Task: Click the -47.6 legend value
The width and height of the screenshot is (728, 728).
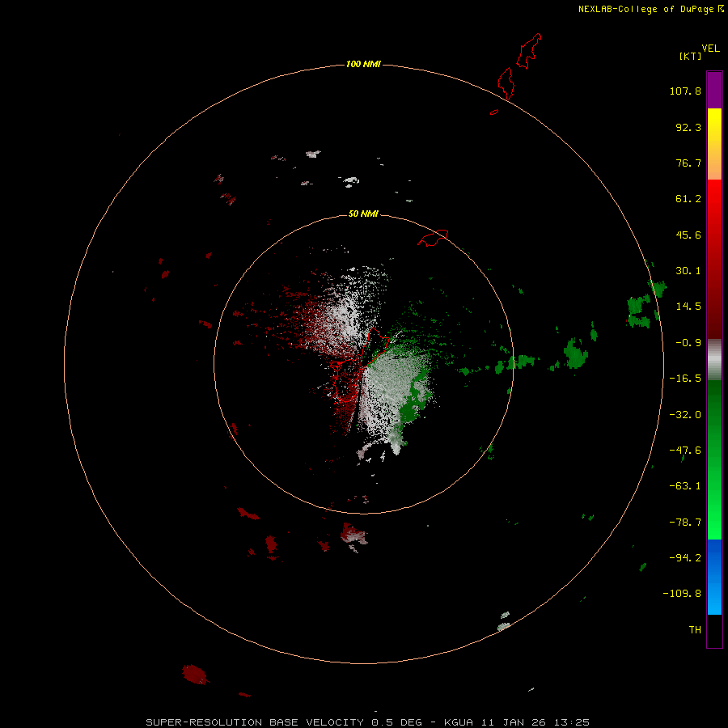Action: [x=685, y=451]
